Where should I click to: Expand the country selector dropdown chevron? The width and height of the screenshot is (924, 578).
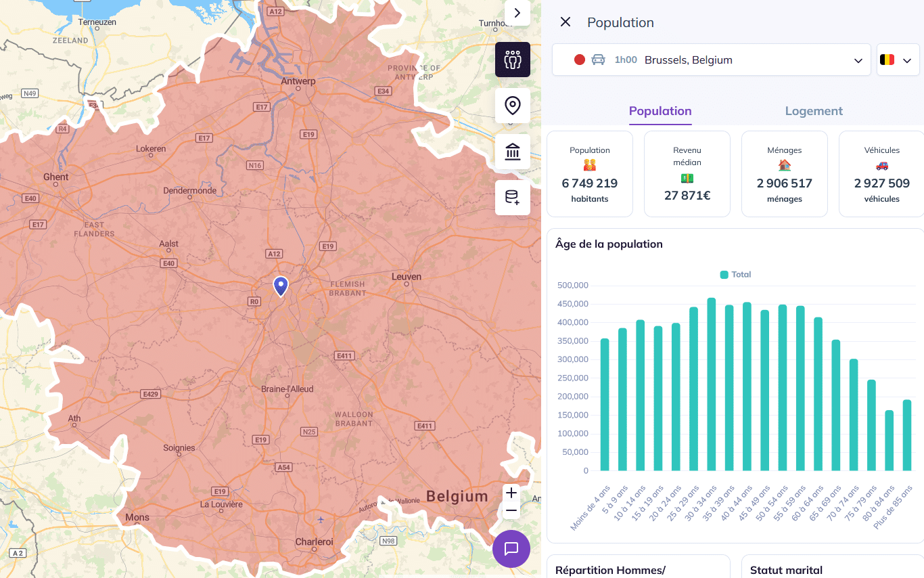pos(907,60)
